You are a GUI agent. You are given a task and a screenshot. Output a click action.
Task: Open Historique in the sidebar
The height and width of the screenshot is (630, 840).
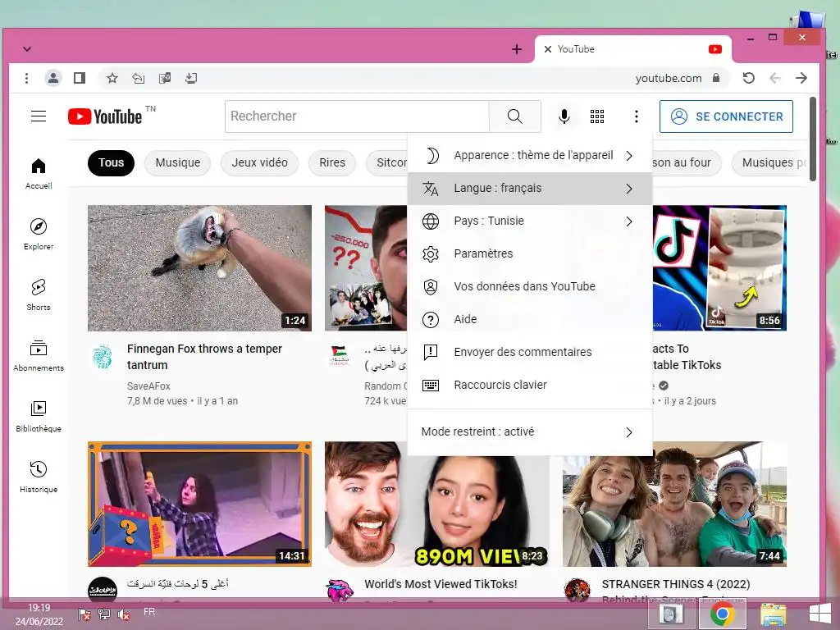pos(39,477)
